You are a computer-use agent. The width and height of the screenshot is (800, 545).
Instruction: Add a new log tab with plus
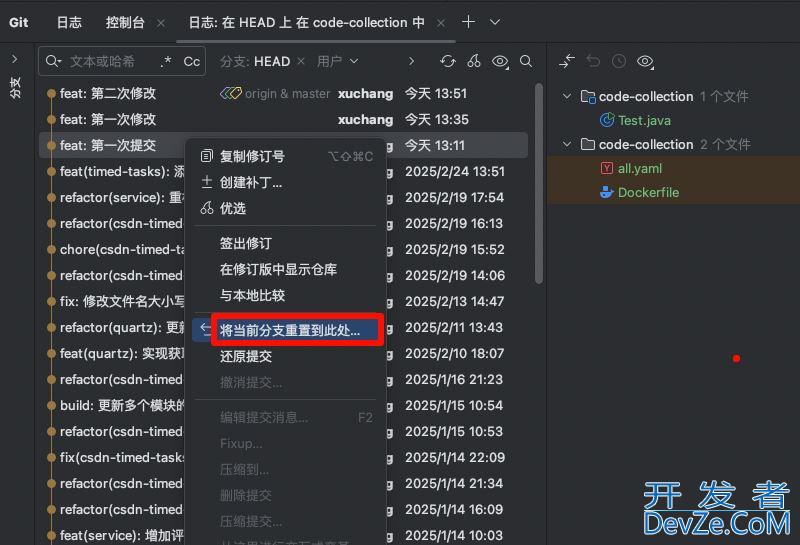click(468, 22)
